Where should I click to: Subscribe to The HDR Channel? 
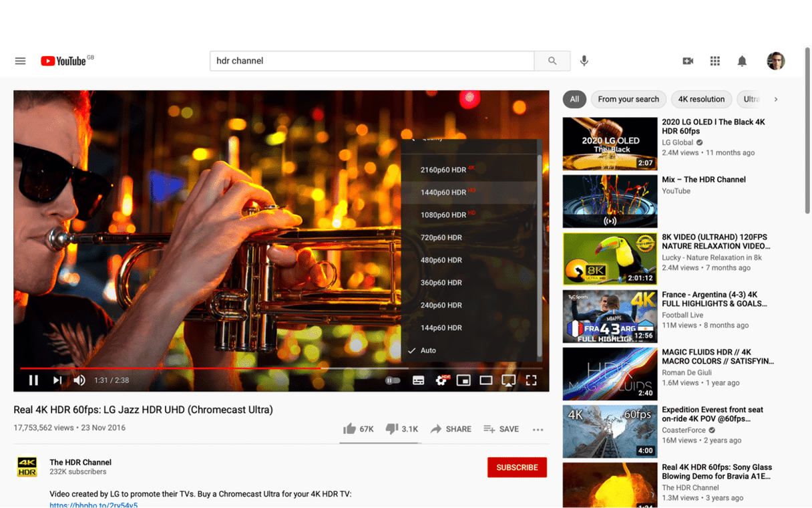[x=517, y=467]
